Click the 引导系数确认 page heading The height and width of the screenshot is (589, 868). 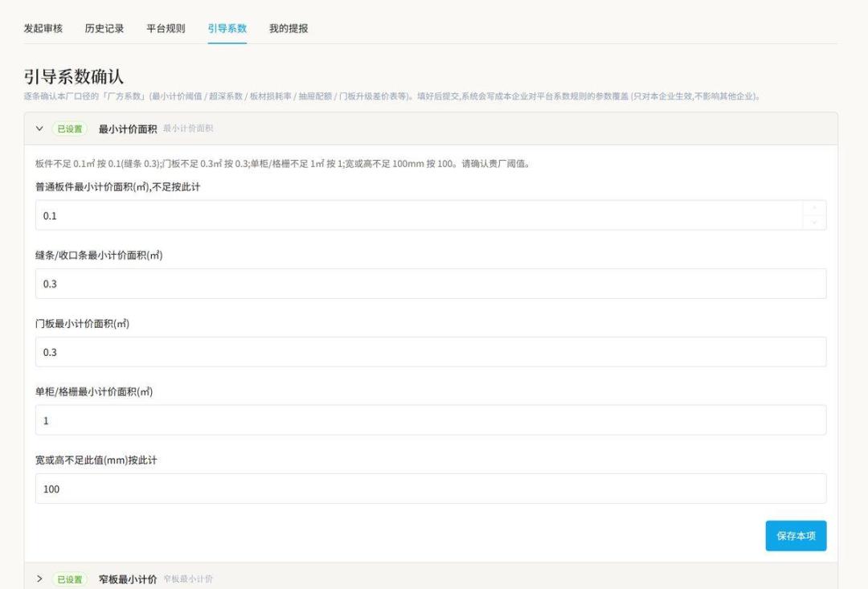(x=74, y=76)
